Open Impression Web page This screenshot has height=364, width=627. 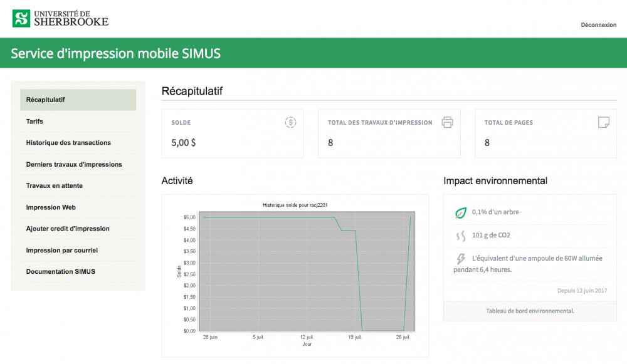(78, 207)
